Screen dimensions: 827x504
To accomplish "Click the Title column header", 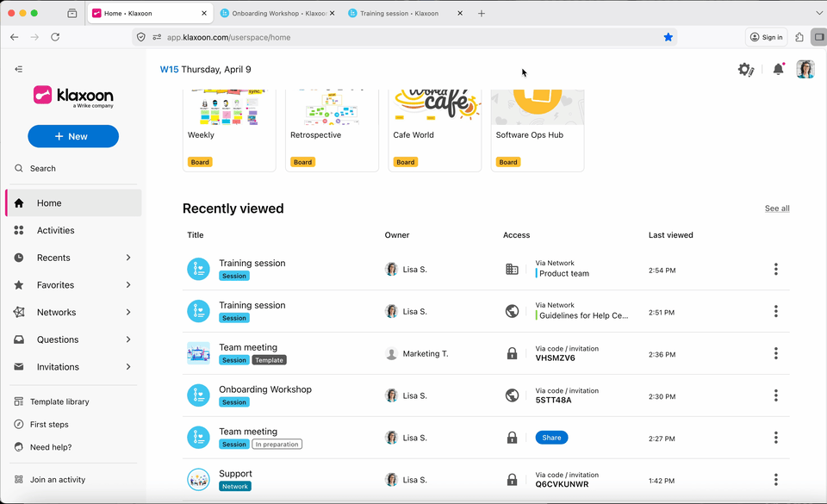I will [196, 235].
